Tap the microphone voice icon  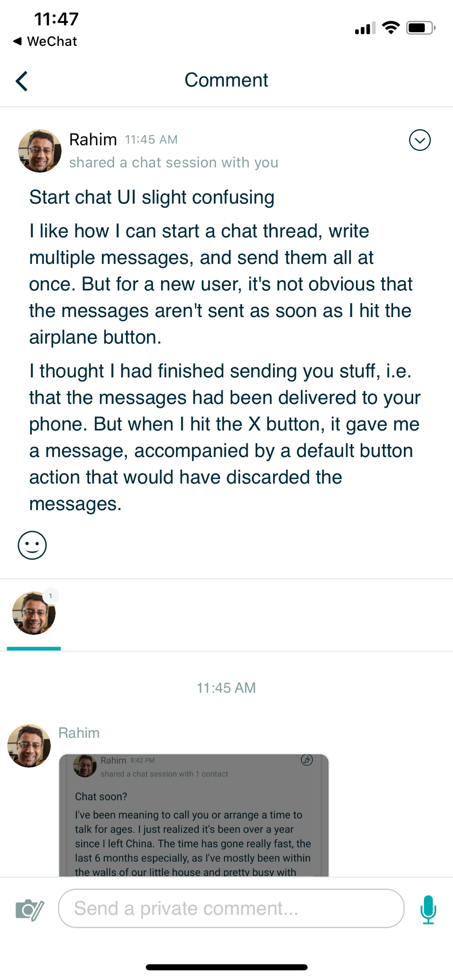428,909
